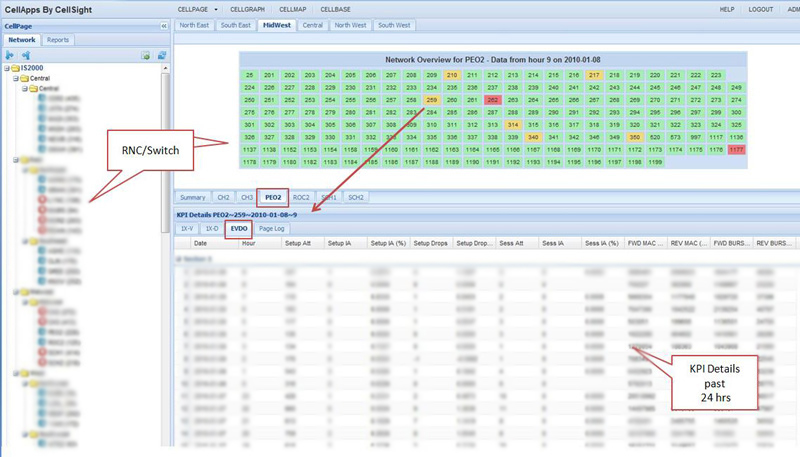Collapse the IS2000 tree node
This screenshot has width=800, height=457.
click(x=5, y=68)
